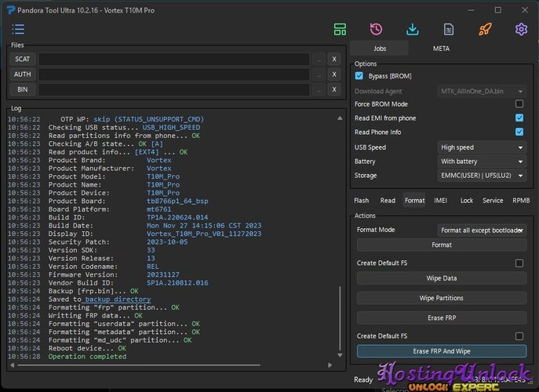Browse for BIN file with ellipsis button
The width and height of the screenshot is (539, 392).
pos(319,89)
